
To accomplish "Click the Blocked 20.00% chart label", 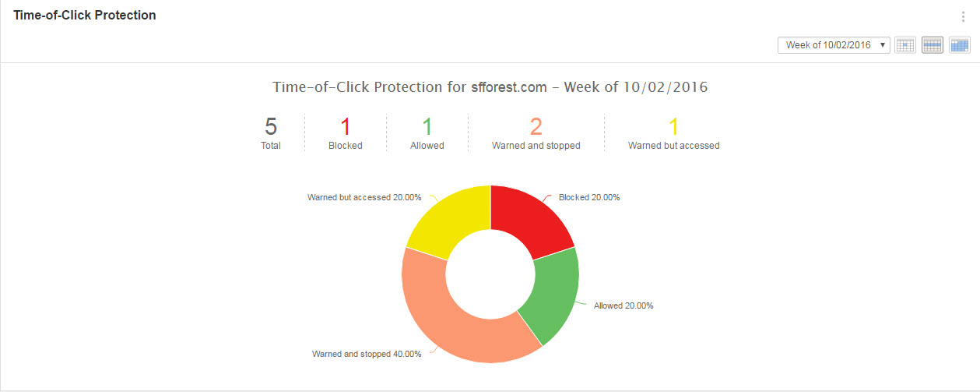I will point(589,197).
